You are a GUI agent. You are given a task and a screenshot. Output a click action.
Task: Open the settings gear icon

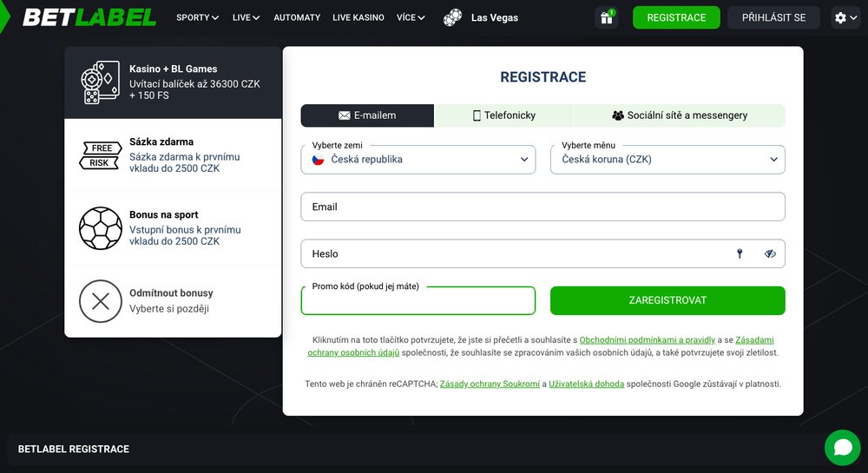click(840, 17)
